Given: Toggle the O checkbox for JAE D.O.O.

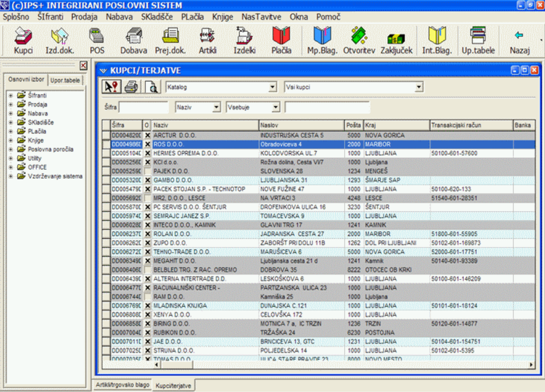Looking at the screenshot, I should [x=147, y=342].
